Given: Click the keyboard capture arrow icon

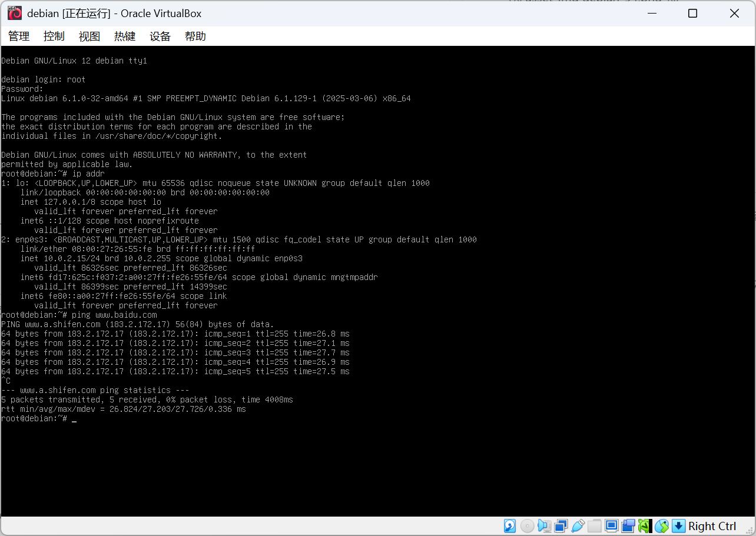Looking at the screenshot, I should [678, 526].
